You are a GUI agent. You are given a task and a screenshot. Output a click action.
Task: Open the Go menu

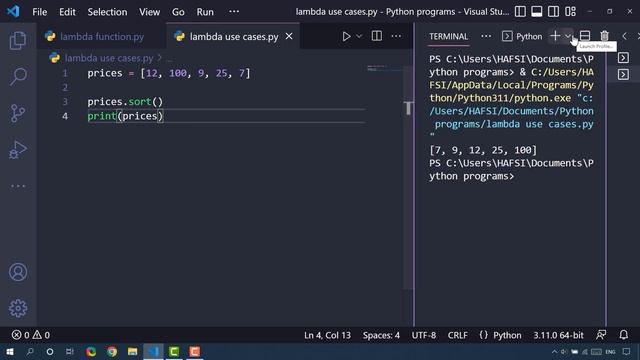click(x=178, y=12)
